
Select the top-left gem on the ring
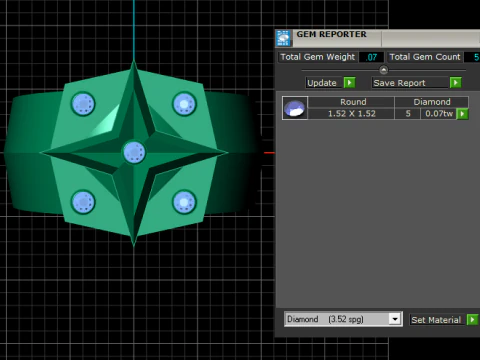83,104
